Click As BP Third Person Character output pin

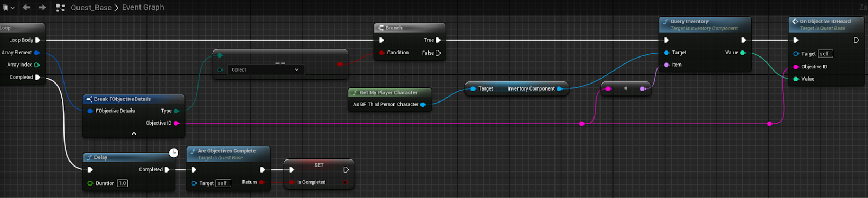(x=423, y=104)
